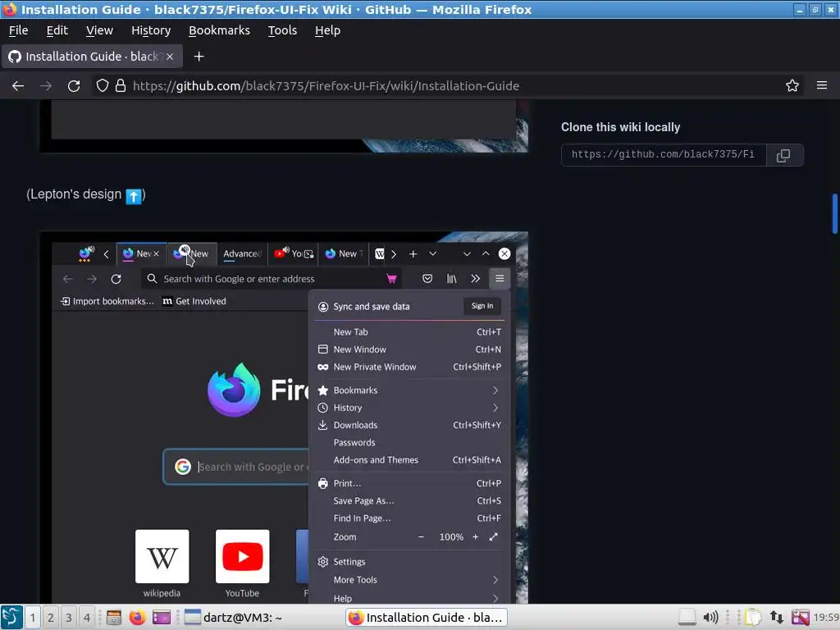Image resolution: width=840 pixels, height=630 pixels.
Task: Switch to workspace 2
Action: [50, 617]
